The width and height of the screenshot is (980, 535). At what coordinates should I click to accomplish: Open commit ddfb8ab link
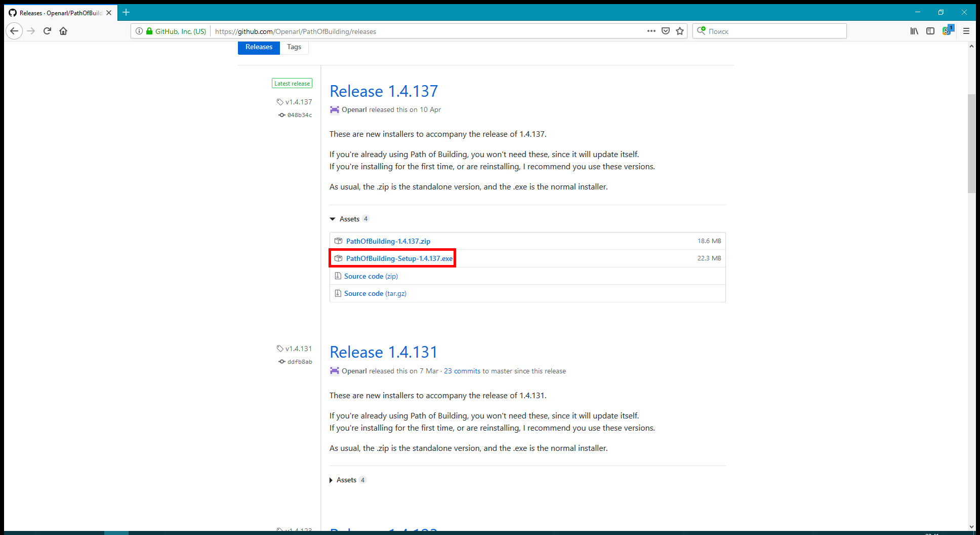click(300, 362)
